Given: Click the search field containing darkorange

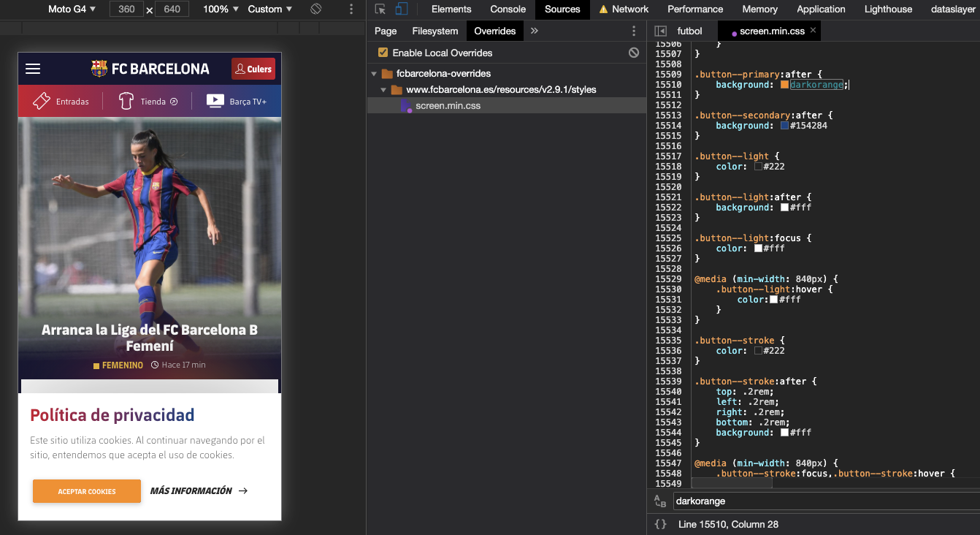Looking at the screenshot, I should 826,501.
